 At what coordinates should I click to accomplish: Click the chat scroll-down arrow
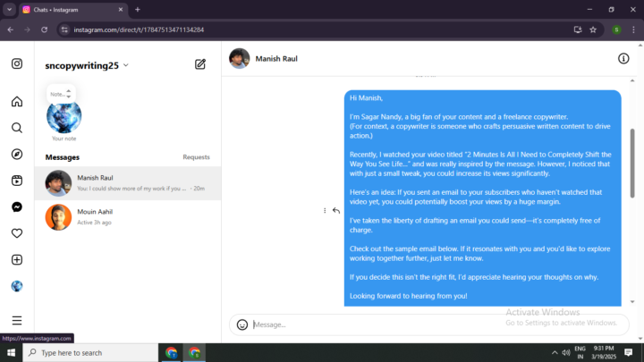(632, 302)
